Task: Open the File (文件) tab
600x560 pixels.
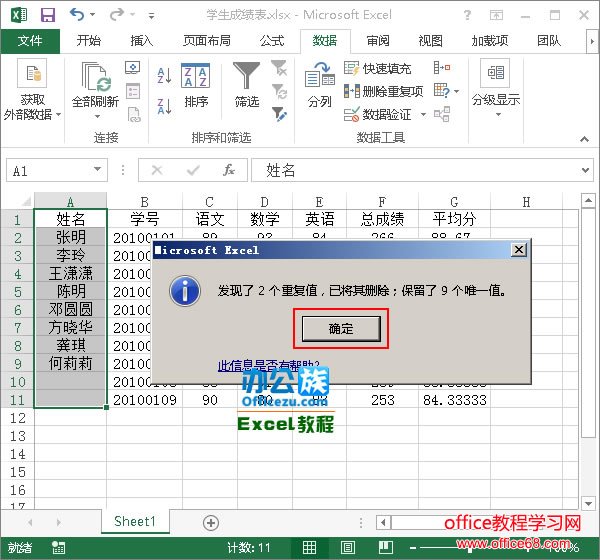Action: (x=30, y=41)
